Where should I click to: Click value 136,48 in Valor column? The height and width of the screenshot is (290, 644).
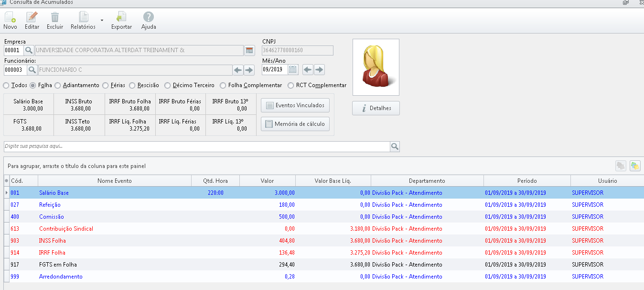click(286, 253)
